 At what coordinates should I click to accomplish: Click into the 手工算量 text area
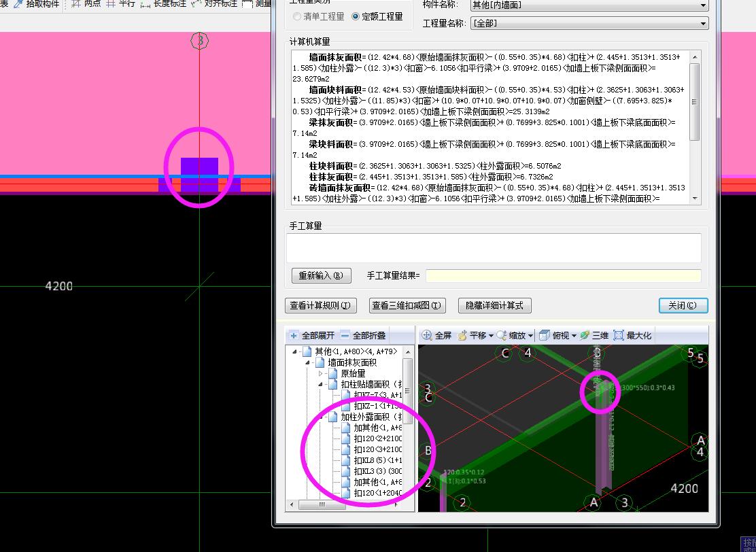(x=494, y=248)
